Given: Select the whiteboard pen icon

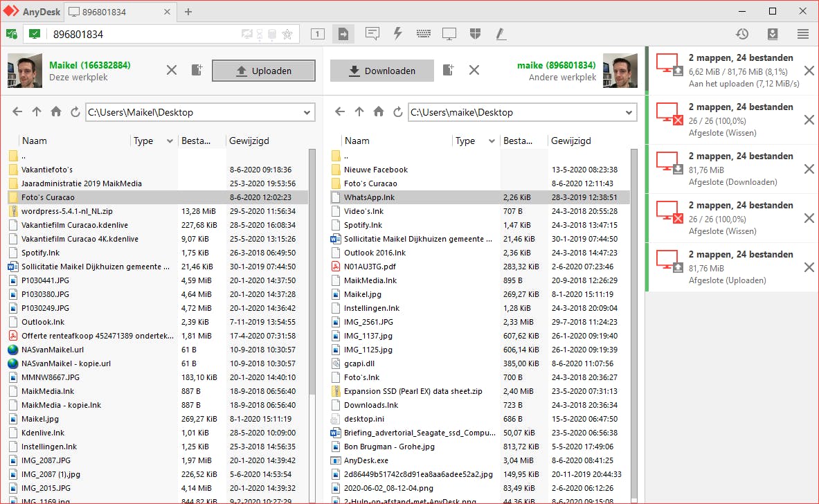Looking at the screenshot, I should click(x=500, y=33).
